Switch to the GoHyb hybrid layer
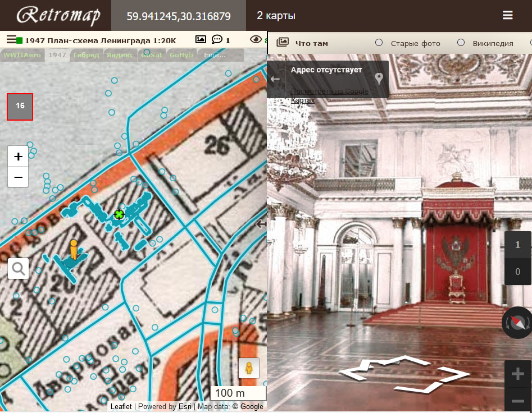532x413 pixels. coord(180,55)
